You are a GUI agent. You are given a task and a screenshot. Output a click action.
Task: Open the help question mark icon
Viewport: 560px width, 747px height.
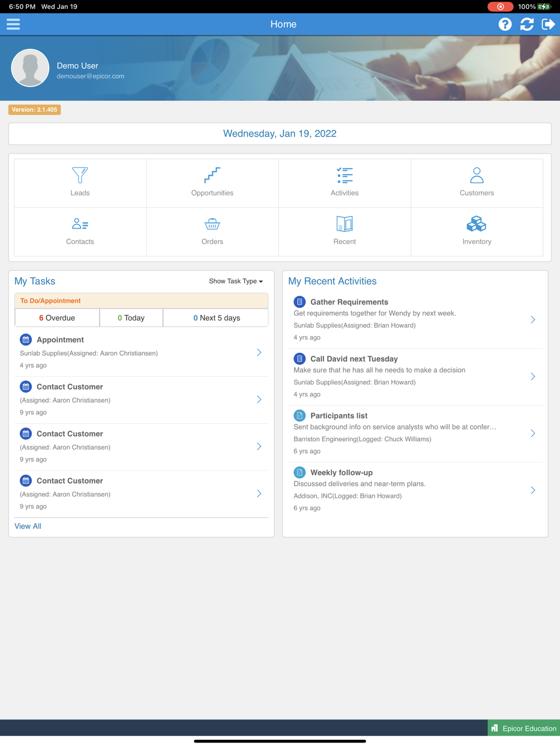[505, 24]
